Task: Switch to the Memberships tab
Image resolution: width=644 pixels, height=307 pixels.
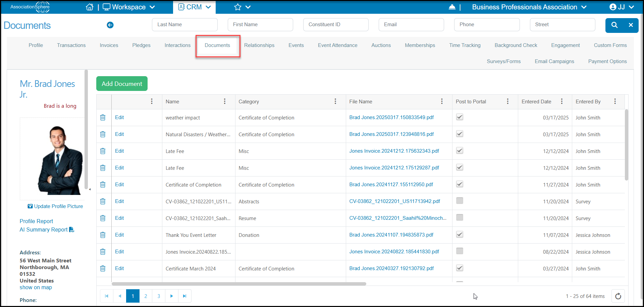Action: tap(420, 45)
